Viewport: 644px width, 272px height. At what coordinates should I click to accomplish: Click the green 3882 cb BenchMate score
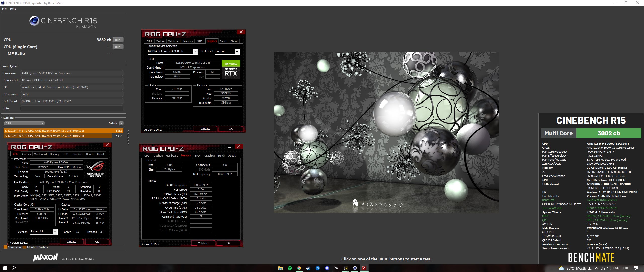pos(609,133)
